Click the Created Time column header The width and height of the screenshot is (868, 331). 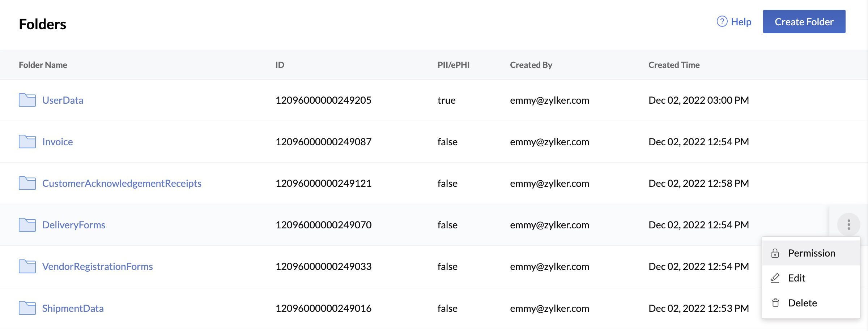[674, 65]
